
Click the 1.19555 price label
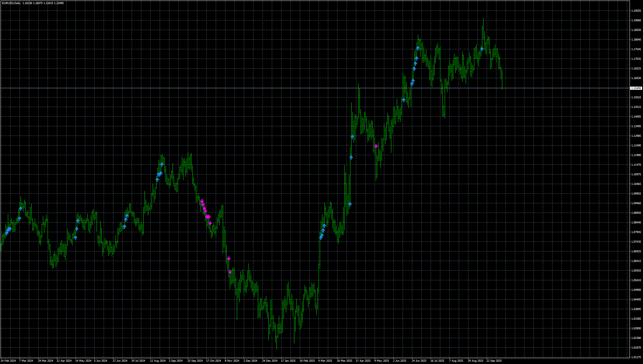pos(636,10)
